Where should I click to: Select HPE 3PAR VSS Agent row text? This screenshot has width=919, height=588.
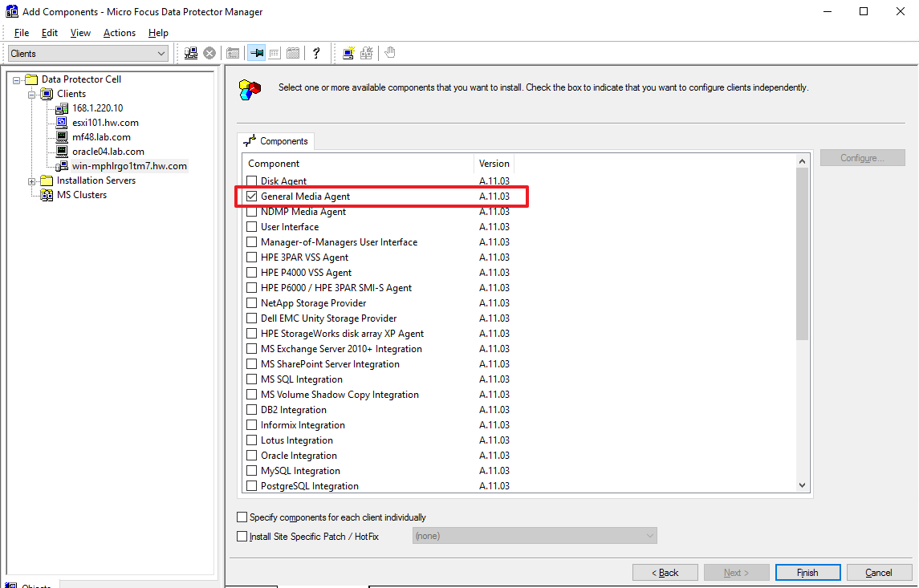coord(305,258)
